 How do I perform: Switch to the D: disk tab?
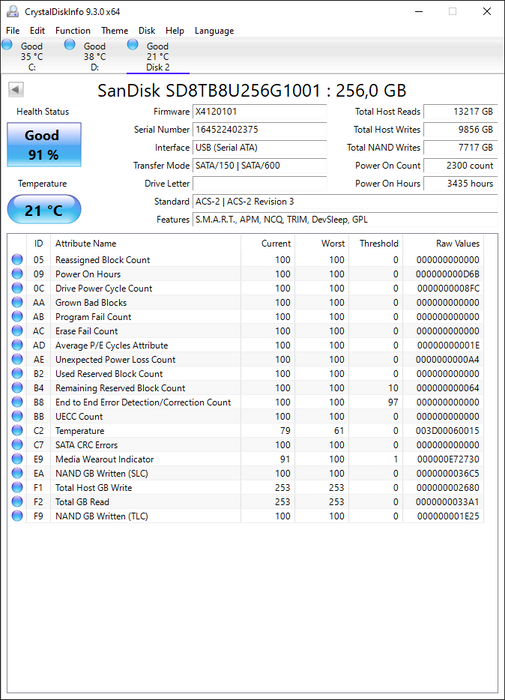click(95, 56)
